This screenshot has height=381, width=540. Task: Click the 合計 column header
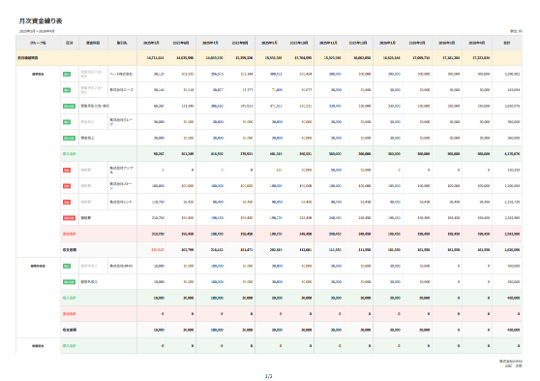(x=507, y=43)
